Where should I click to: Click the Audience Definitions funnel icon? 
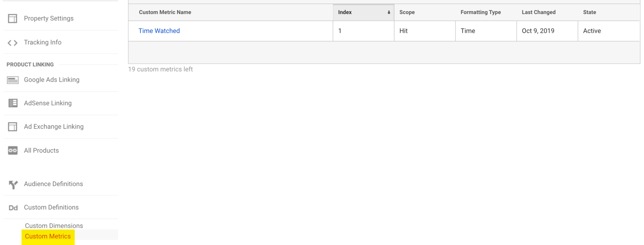click(x=13, y=184)
